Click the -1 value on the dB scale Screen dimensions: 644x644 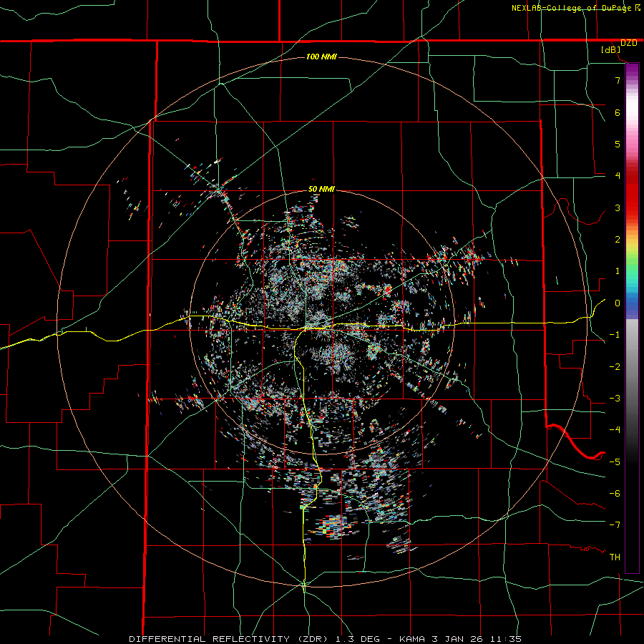coord(615,335)
